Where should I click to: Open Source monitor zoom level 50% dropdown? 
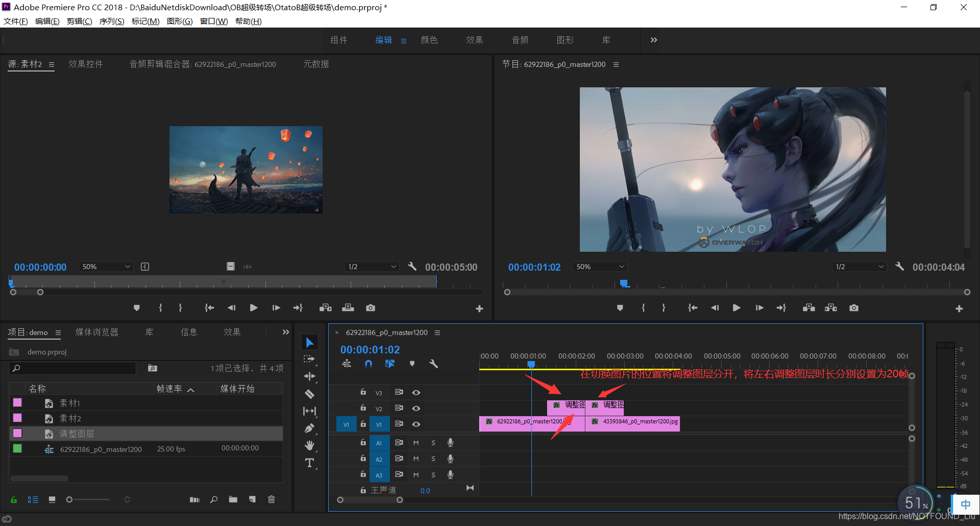106,267
